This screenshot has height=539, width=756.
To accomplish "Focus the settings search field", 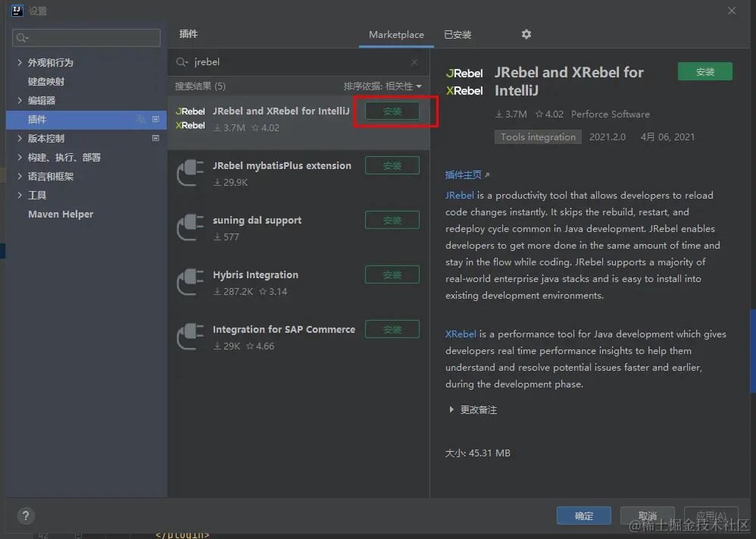I will [x=86, y=38].
